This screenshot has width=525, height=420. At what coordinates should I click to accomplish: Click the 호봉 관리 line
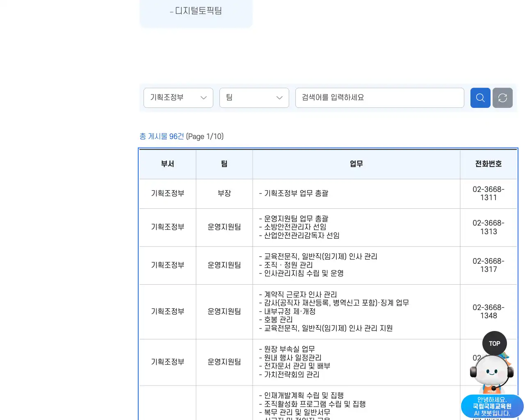tap(276, 320)
